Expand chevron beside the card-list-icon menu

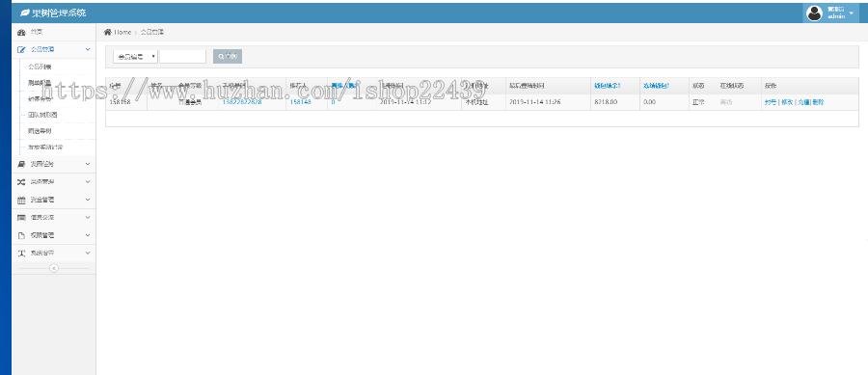click(88, 217)
